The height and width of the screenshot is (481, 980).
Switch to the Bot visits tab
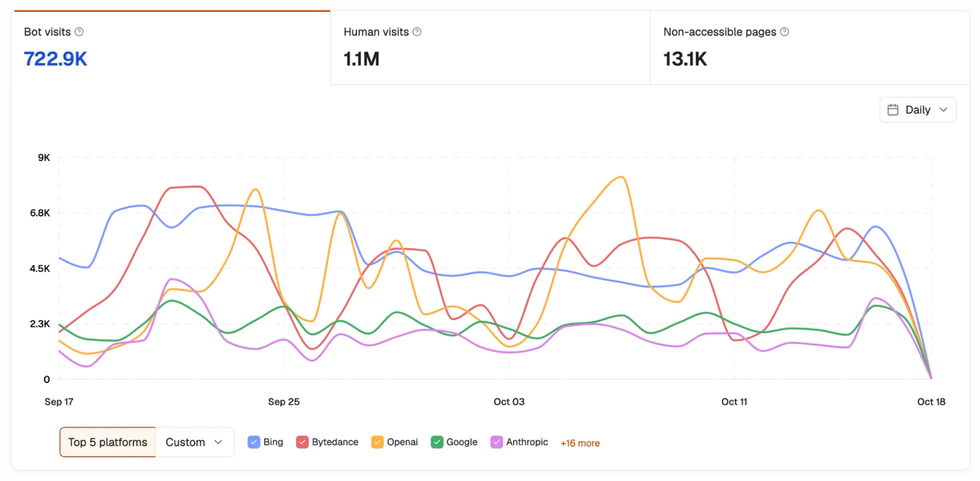171,47
